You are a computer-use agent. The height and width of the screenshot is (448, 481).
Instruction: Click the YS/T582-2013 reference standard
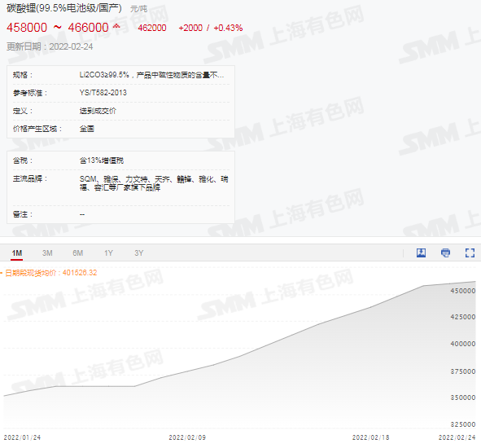pyautogui.click(x=103, y=93)
